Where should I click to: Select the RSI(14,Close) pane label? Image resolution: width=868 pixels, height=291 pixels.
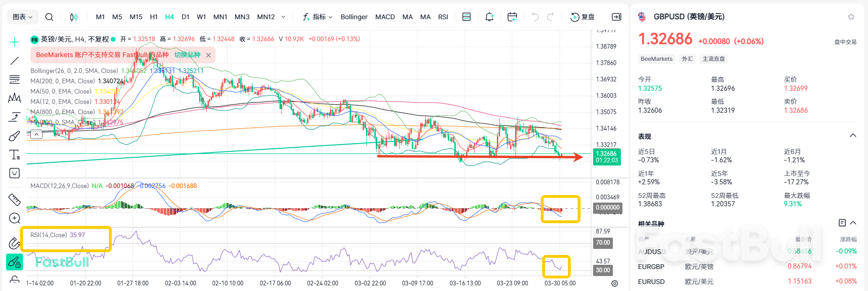tap(49, 235)
